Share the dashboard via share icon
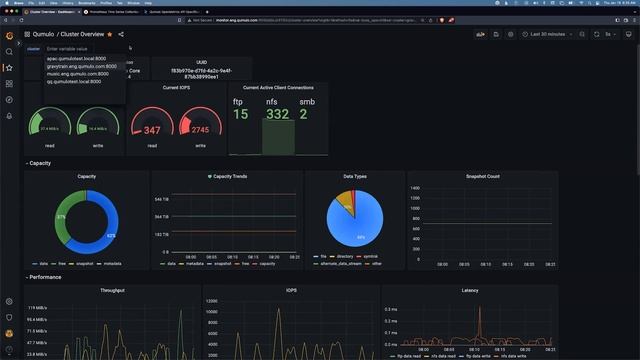 [121, 34]
